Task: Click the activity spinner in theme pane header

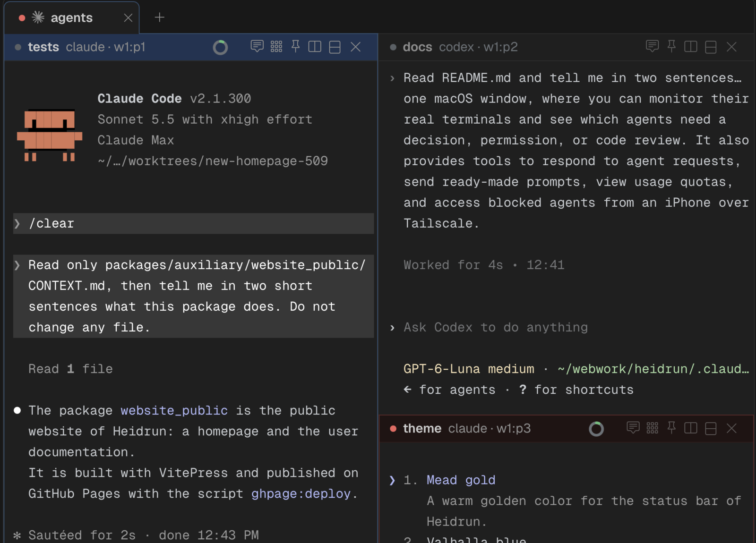Action: [596, 429]
